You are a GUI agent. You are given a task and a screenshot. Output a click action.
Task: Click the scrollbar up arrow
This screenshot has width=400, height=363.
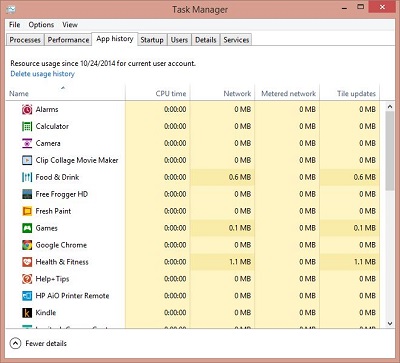390,107
